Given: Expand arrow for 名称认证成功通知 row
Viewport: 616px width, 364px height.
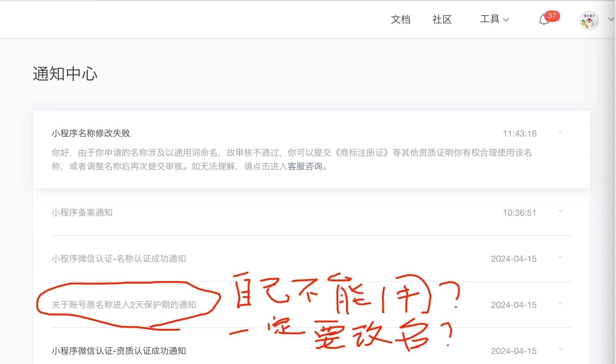Looking at the screenshot, I should (x=560, y=258).
